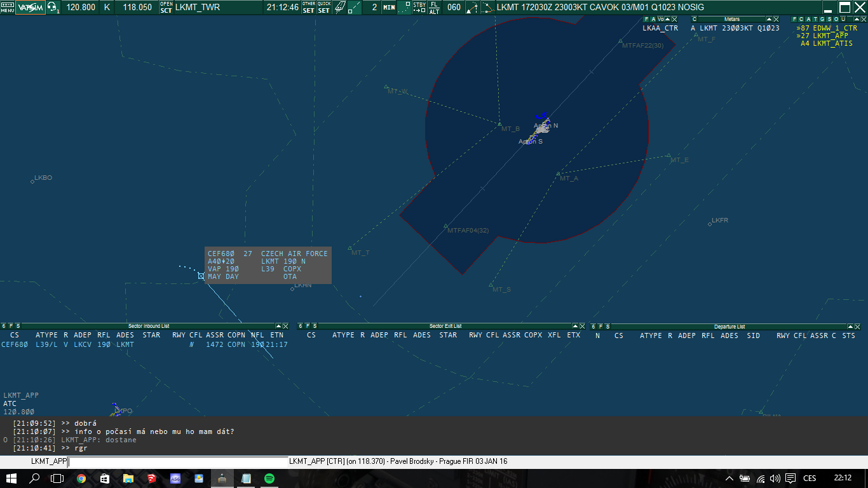Close the Sector Inbound List
This screenshot has height=488, width=868.
[285, 326]
